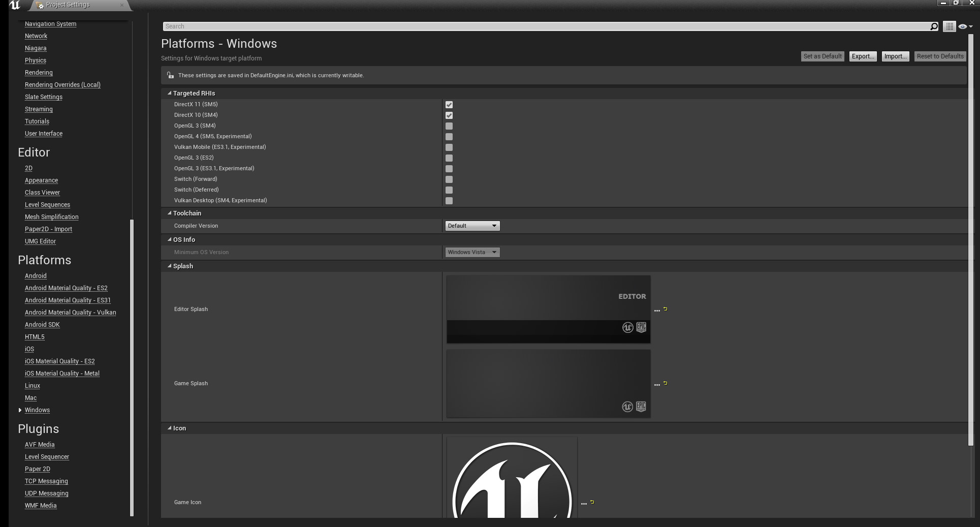Click the Game Splash browse ellipsis
980x527 pixels.
coord(657,385)
